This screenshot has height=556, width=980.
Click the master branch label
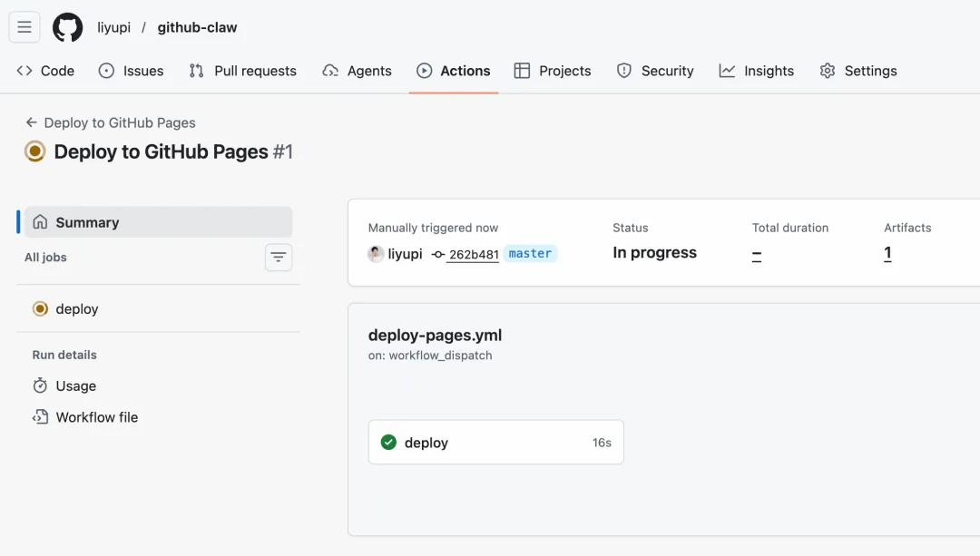[x=530, y=254]
